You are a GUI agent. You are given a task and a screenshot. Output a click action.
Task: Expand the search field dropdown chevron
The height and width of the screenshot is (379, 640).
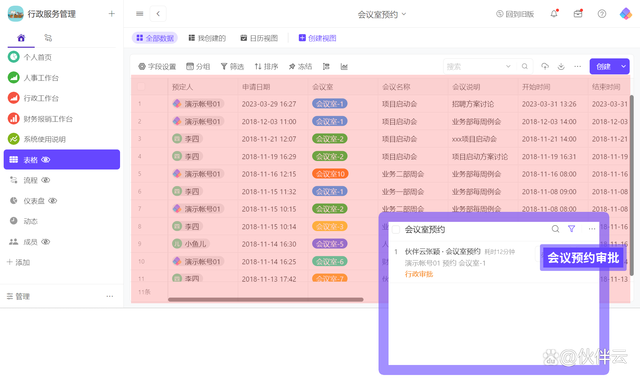508,66
